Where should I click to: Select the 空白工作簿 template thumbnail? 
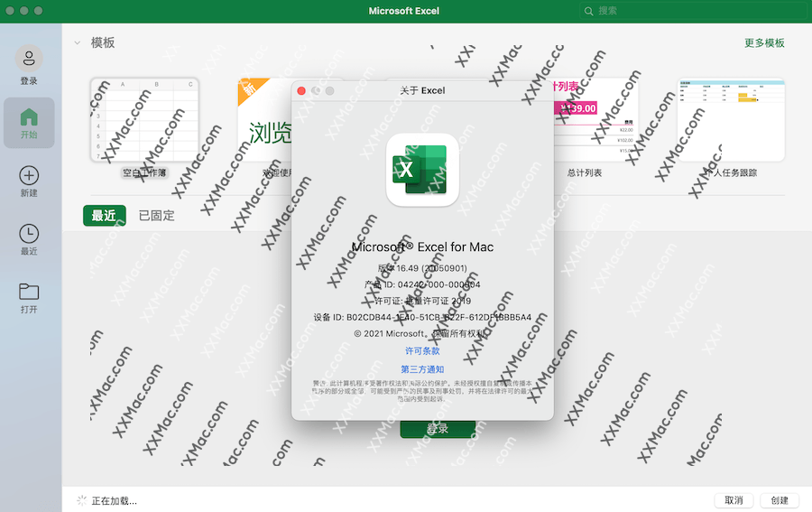click(144, 120)
